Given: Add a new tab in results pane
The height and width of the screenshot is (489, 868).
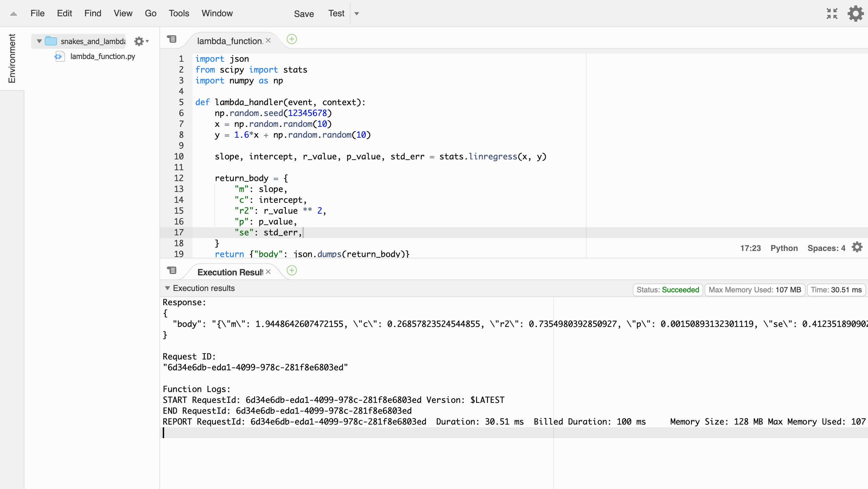Looking at the screenshot, I should point(292,270).
